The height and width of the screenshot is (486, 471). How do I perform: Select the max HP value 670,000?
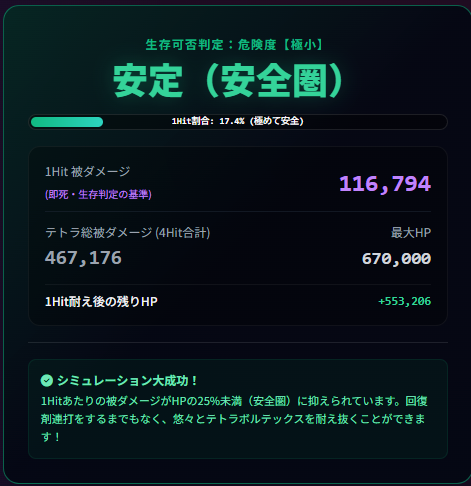pyautogui.click(x=396, y=259)
